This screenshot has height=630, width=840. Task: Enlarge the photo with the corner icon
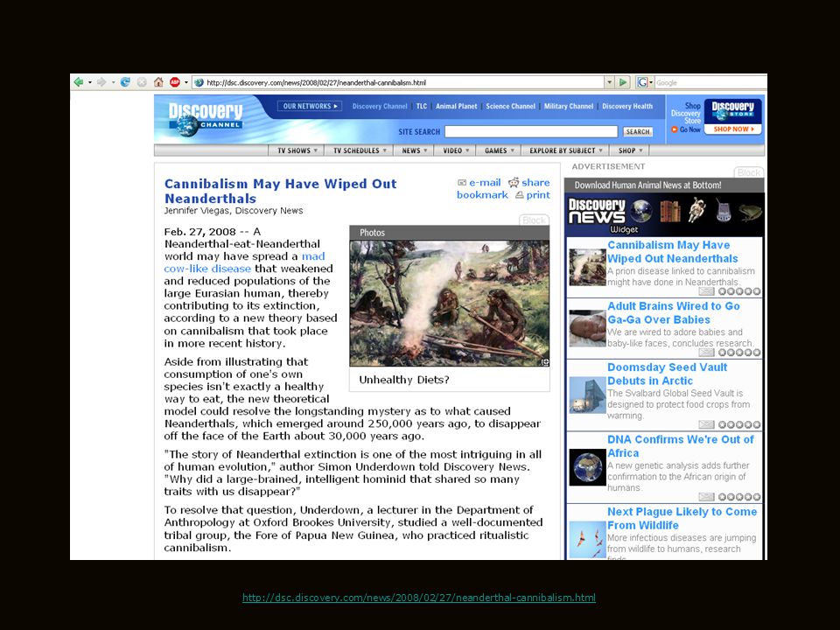[545, 362]
